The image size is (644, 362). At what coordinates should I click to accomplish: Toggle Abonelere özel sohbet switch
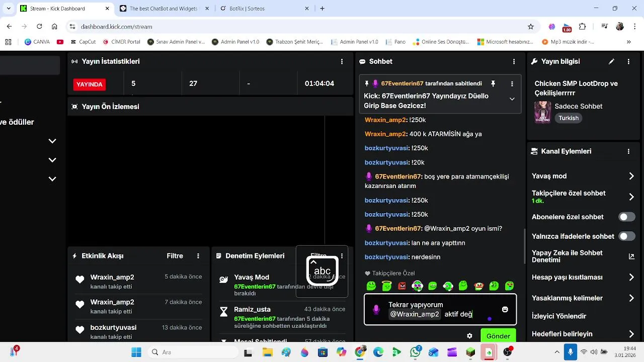627,217
